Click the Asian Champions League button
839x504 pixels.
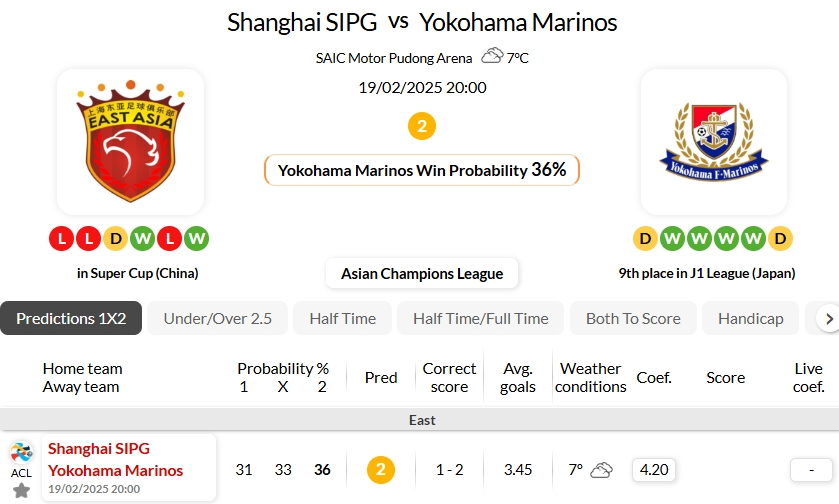pyautogui.click(x=422, y=273)
